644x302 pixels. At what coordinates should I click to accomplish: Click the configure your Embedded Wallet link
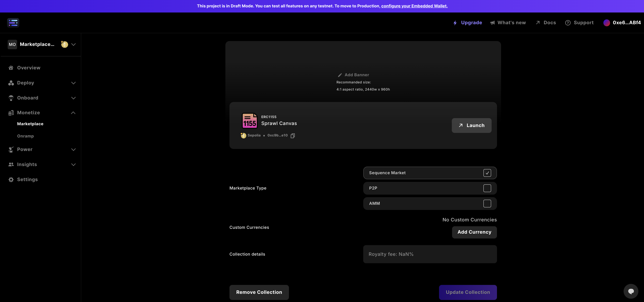pos(414,6)
